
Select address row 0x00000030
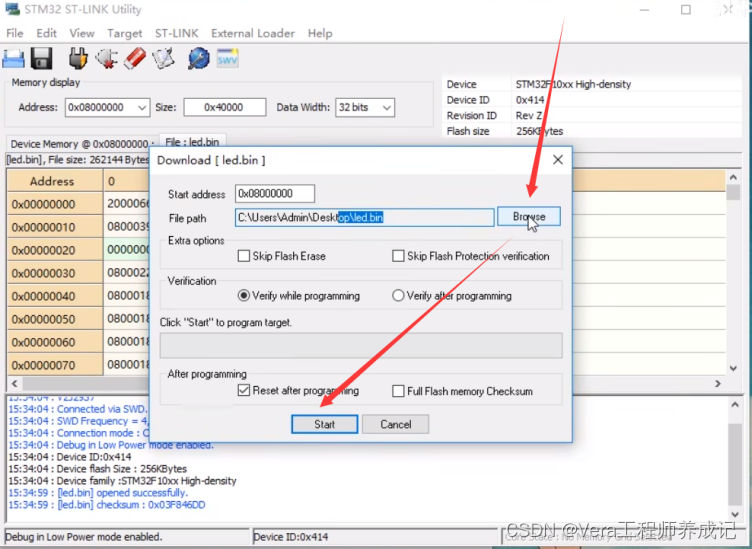(x=55, y=273)
